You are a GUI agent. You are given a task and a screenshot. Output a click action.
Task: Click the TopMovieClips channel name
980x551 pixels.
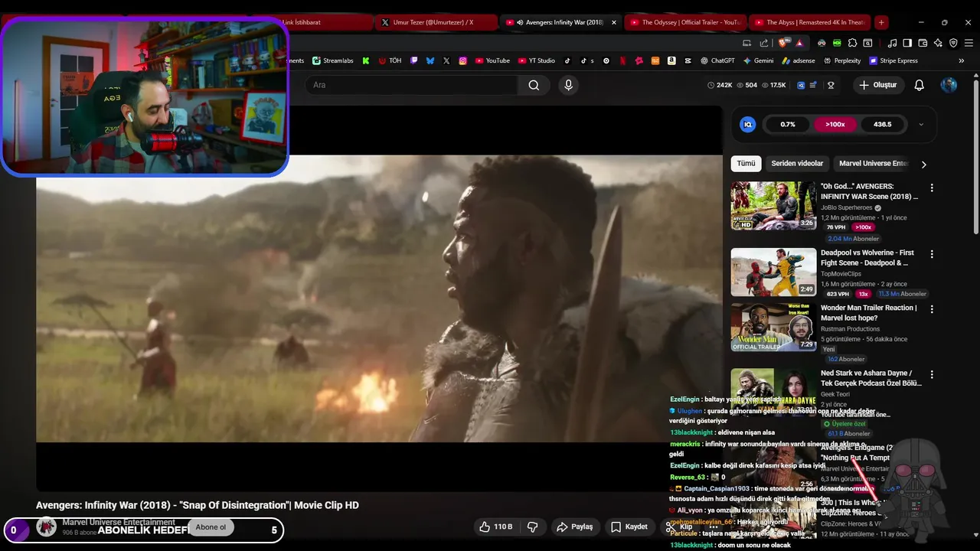[x=841, y=274]
